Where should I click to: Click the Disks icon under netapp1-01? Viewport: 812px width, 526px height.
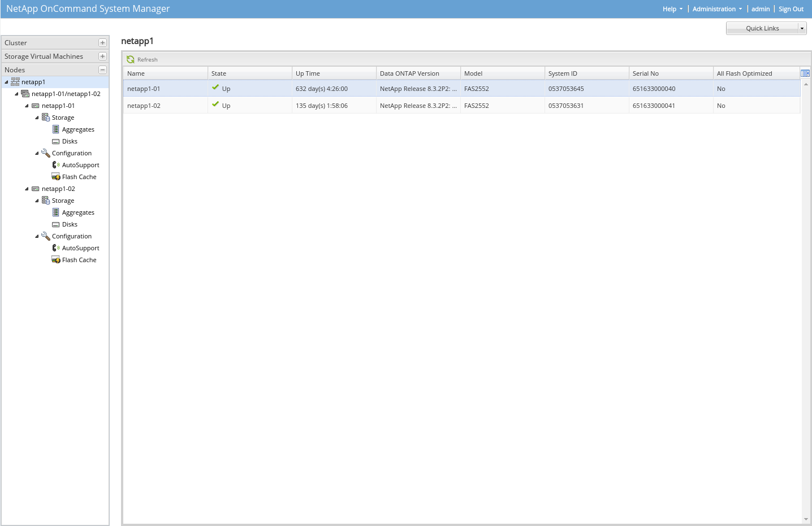pyautogui.click(x=56, y=141)
